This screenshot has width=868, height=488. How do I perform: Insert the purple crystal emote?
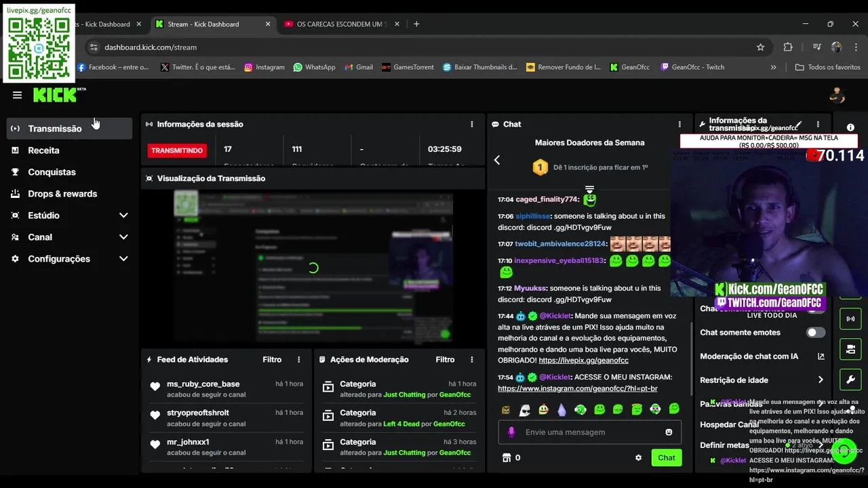coord(562,409)
